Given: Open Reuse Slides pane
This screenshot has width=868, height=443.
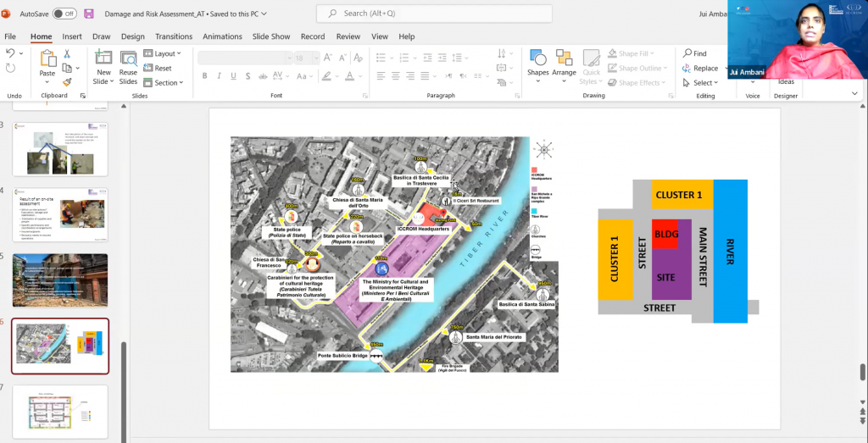Looking at the screenshot, I should point(128,67).
